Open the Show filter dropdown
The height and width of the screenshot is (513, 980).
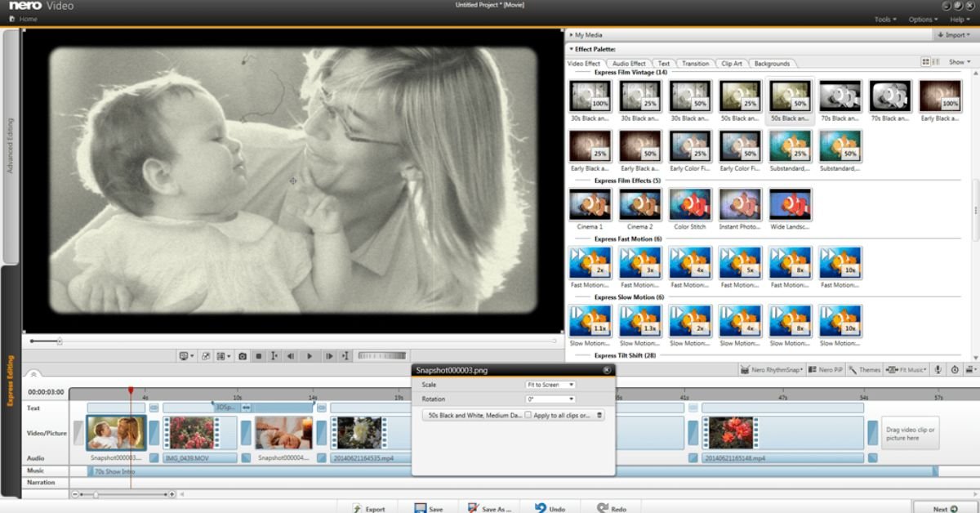click(959, 62)
